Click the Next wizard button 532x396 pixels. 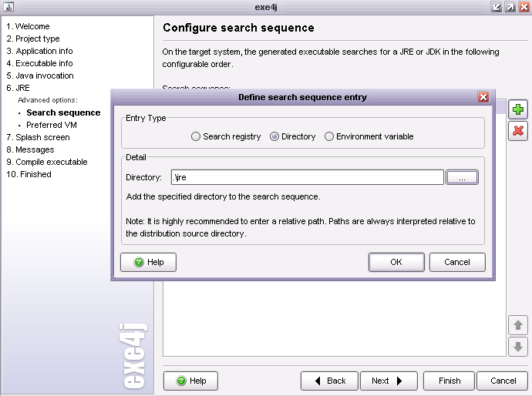point(389,381)
